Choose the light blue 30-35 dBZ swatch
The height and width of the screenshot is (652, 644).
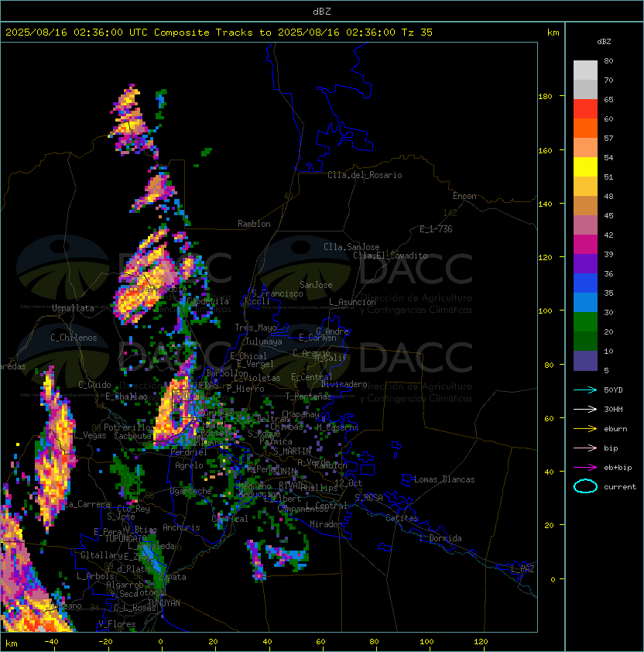tap(585, 302)
